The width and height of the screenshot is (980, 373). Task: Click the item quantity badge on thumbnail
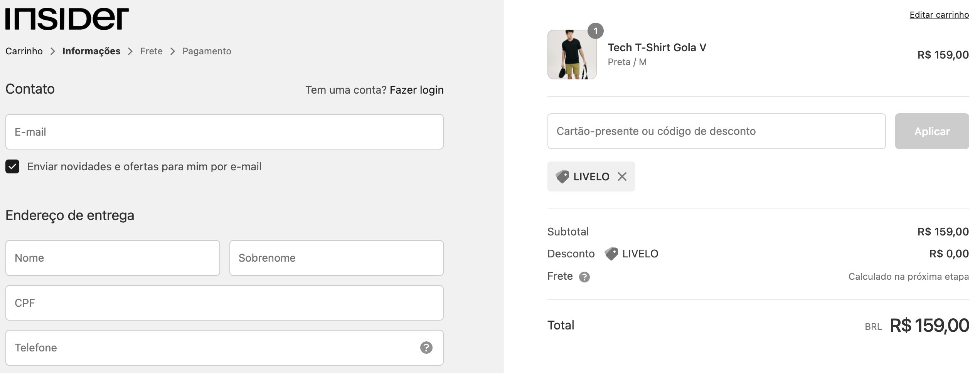tap(595, 31)
